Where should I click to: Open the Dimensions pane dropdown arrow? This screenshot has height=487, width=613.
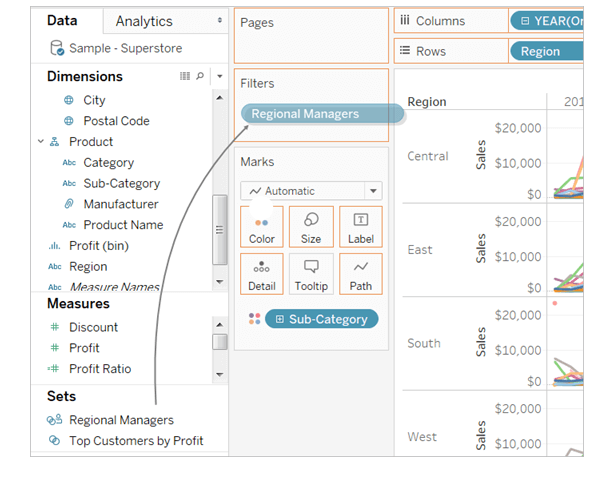pos(219,76)
